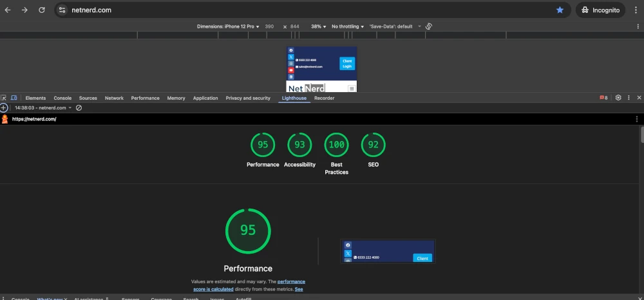Expand the 38% zoom dropdown
Screen dimensions: 644x300
[318, 26]
